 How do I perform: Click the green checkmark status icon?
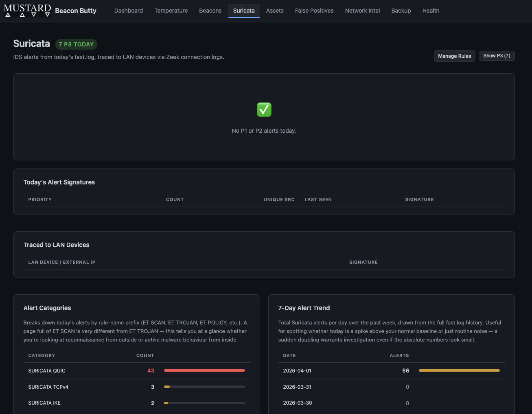[x=264, y=109]
